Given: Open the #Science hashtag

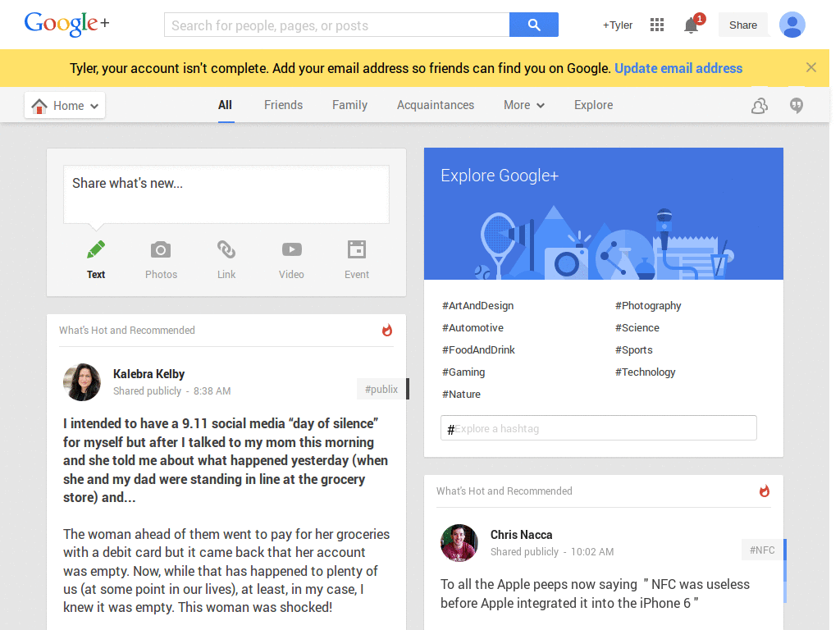Looking at the screenshot, I should pyautogui.click(x=637, y=327).
